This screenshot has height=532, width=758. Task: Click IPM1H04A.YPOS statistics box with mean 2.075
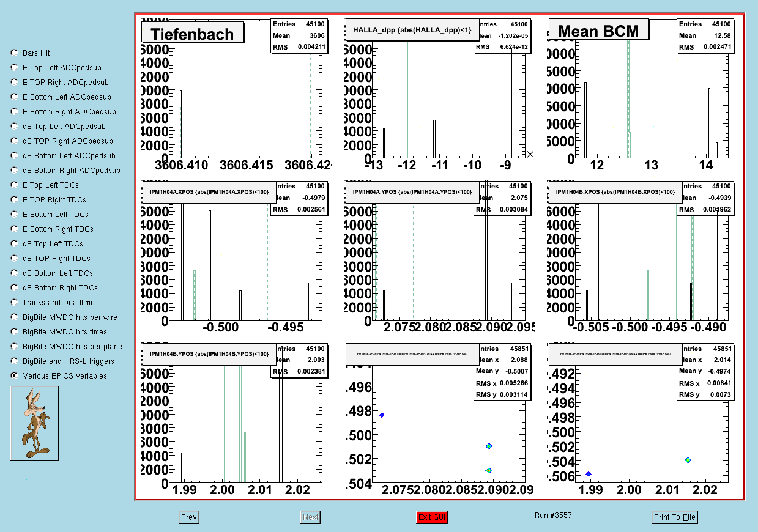tap(502, 198)
